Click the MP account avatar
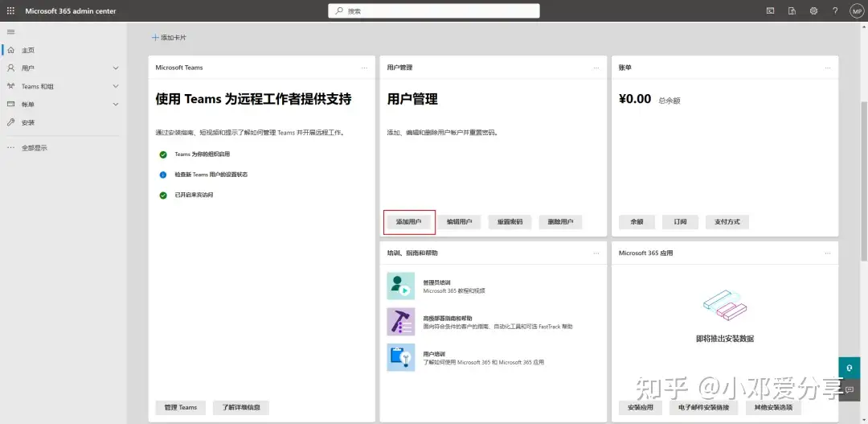 point(857,10)
